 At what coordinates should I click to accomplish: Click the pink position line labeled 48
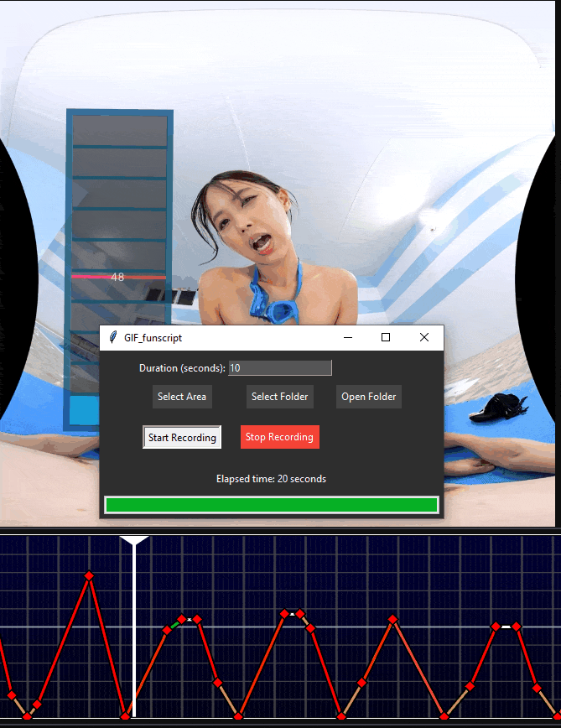tap(119, 277)
